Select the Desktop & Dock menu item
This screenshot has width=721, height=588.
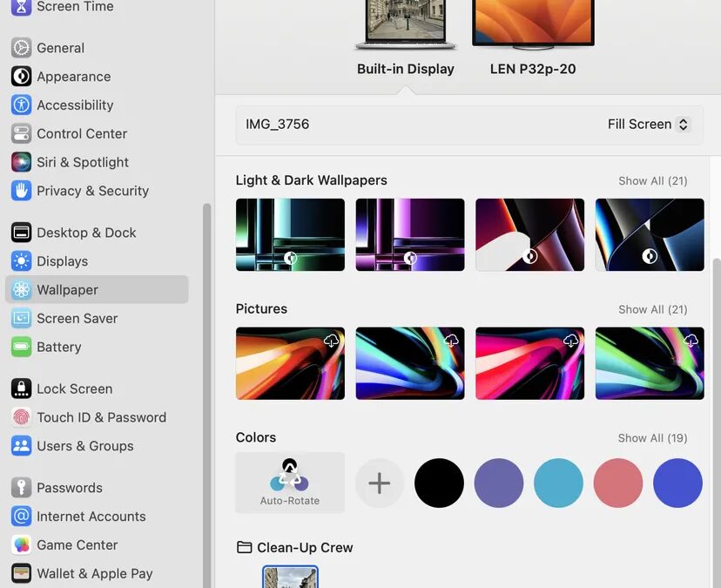(x=85, y=233)
